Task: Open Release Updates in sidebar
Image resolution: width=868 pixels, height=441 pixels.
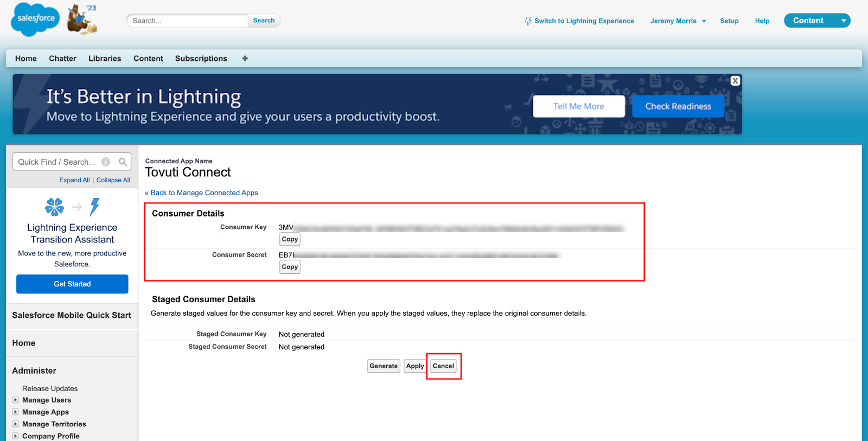Action: [50, 388]
